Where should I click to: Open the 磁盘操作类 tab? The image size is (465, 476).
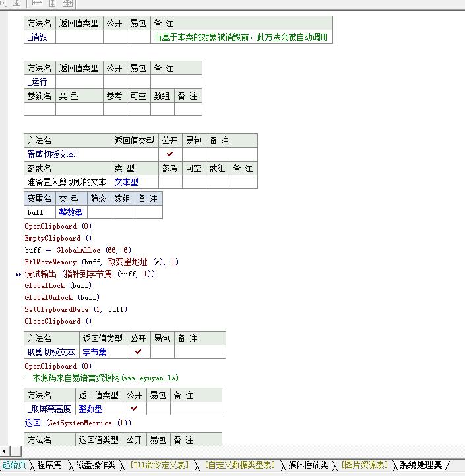click(x=96, y=465)
